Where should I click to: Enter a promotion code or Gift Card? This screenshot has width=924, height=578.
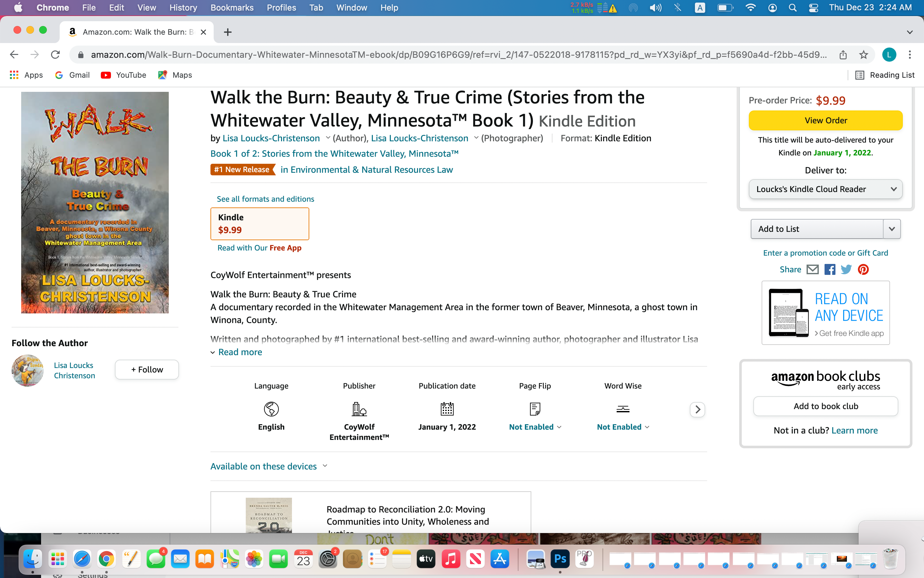(826, 253)
